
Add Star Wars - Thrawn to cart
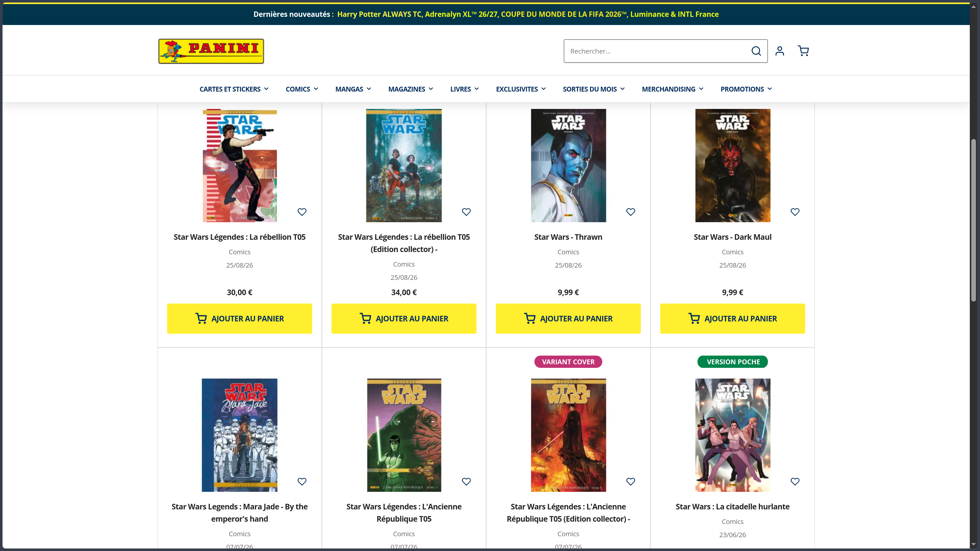[568, 319]
